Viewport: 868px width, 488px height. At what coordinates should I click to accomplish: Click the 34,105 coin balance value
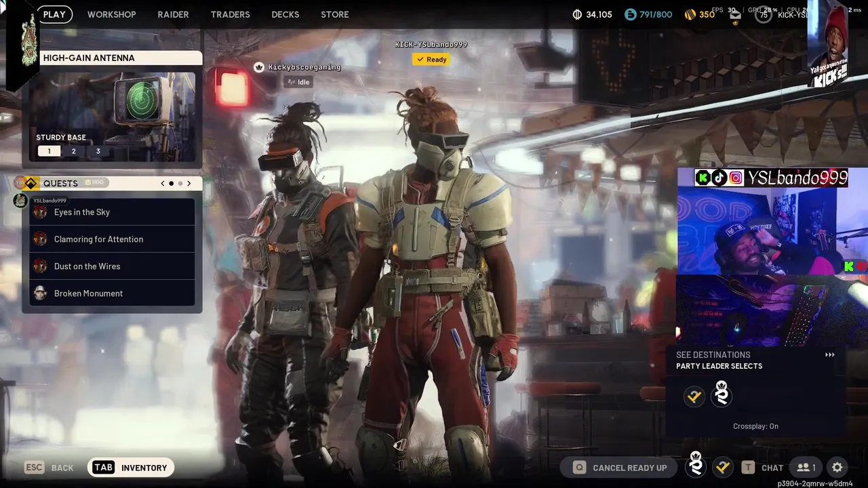[x=599, y=14]
